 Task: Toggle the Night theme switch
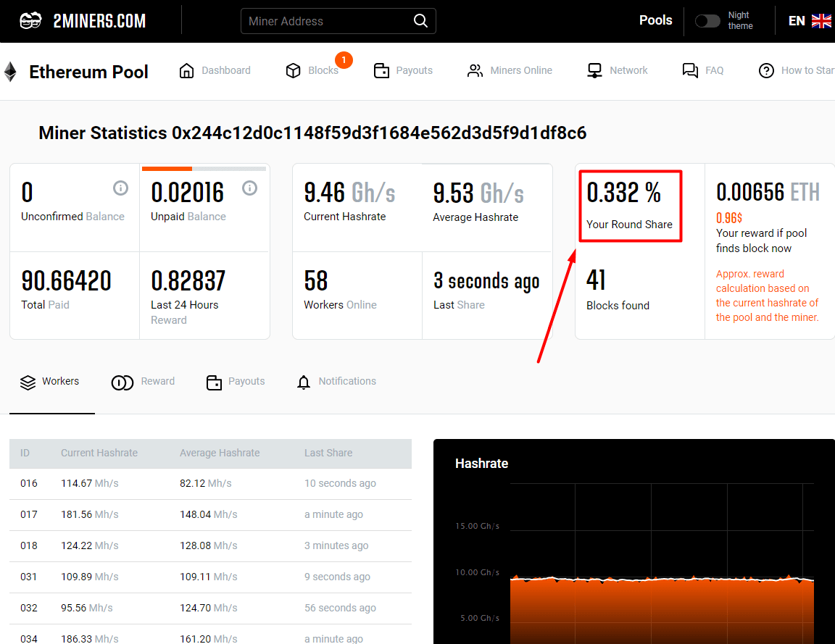[x=707, y=21]
